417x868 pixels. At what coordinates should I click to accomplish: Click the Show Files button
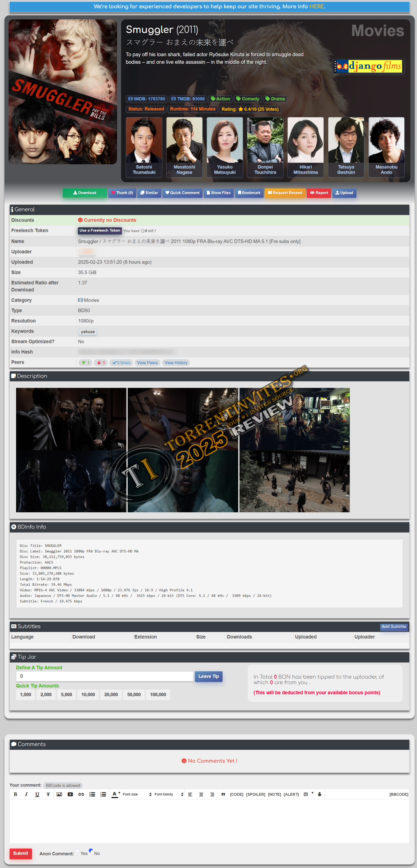tap(218, 193)
